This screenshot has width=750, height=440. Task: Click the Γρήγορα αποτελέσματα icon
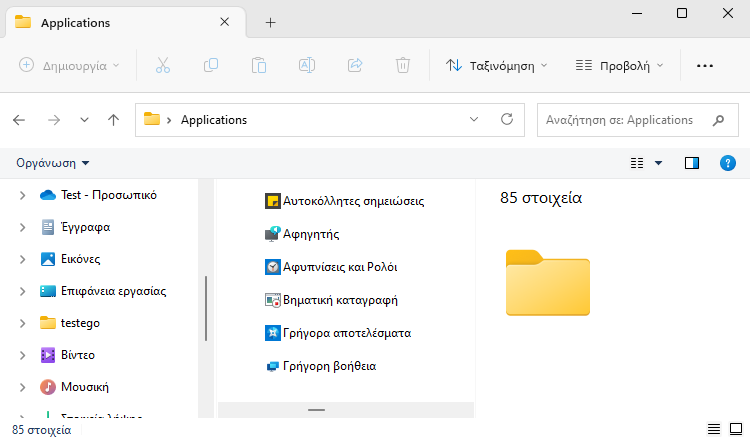[273, 333]
